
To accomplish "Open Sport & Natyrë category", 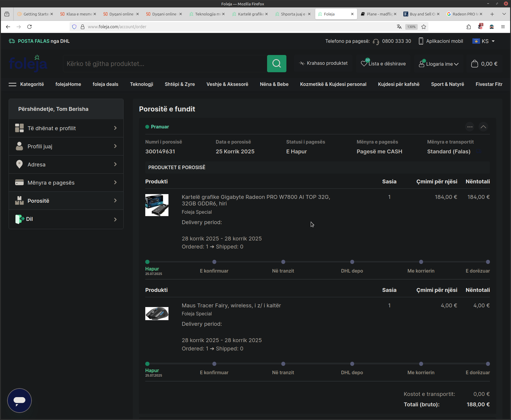I will click(447, 84).
